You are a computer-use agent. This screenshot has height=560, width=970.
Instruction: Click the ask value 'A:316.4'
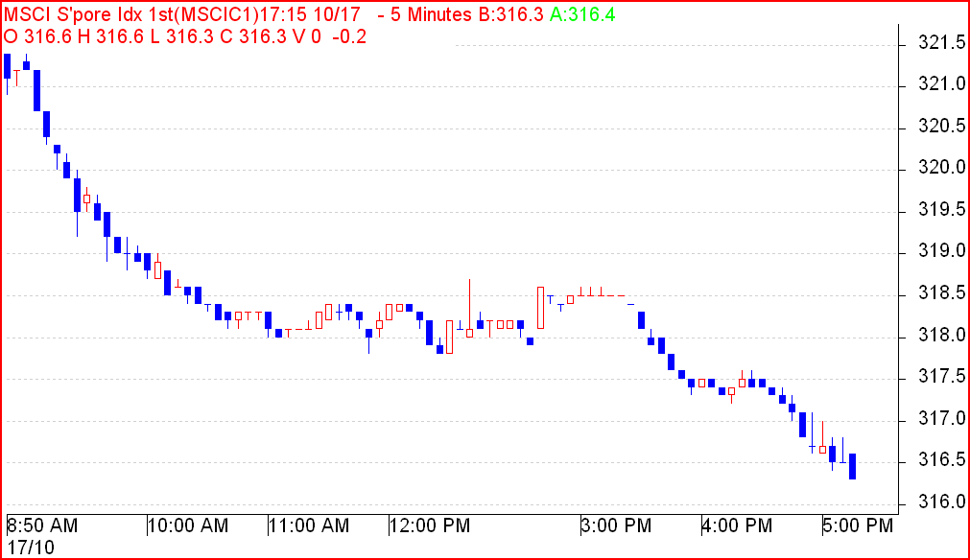click(582, 14)
